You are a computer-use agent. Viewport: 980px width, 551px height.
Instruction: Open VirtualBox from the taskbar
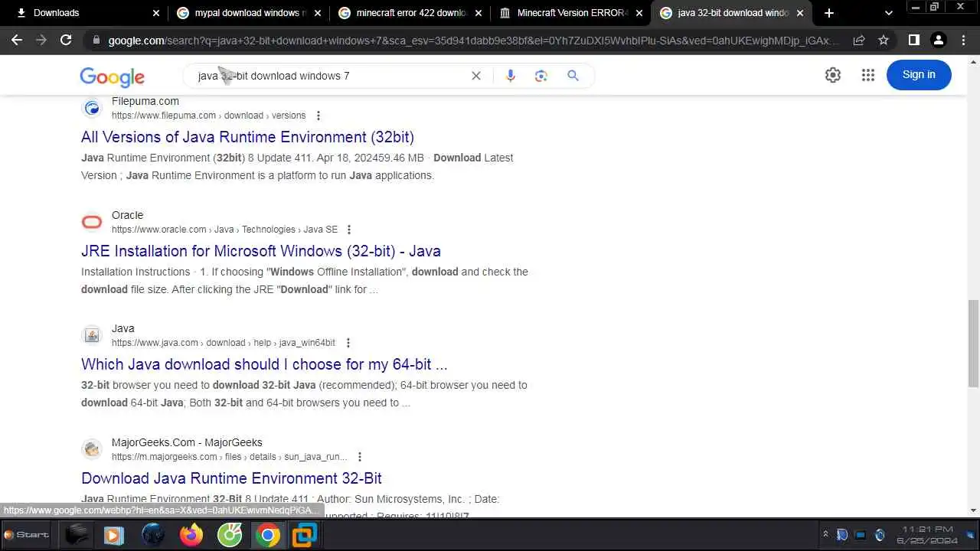[305, 534]
